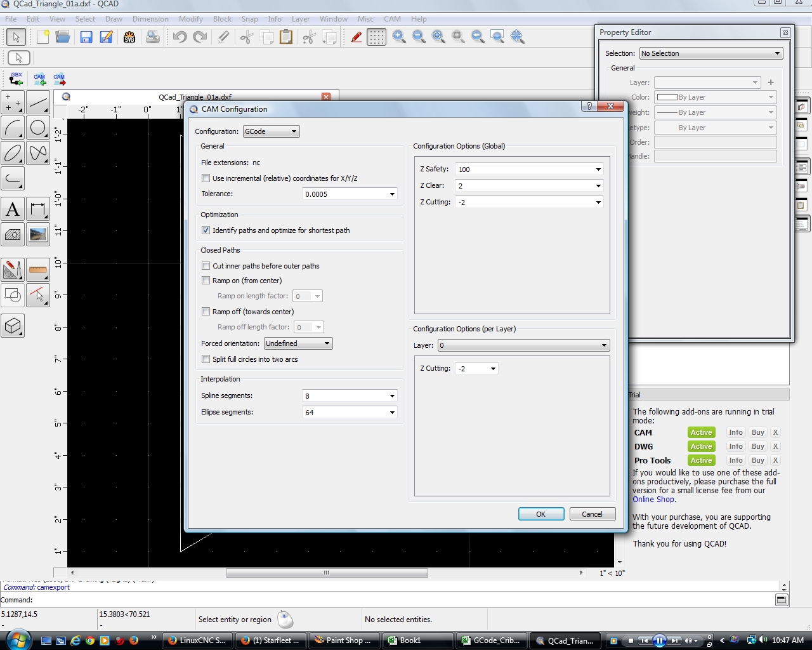Uncheck Identify paths and optimize shortest path
Image resolution: width=812 pixels, height=650 pixels.
pyautogui.click(x=206, y=230)
